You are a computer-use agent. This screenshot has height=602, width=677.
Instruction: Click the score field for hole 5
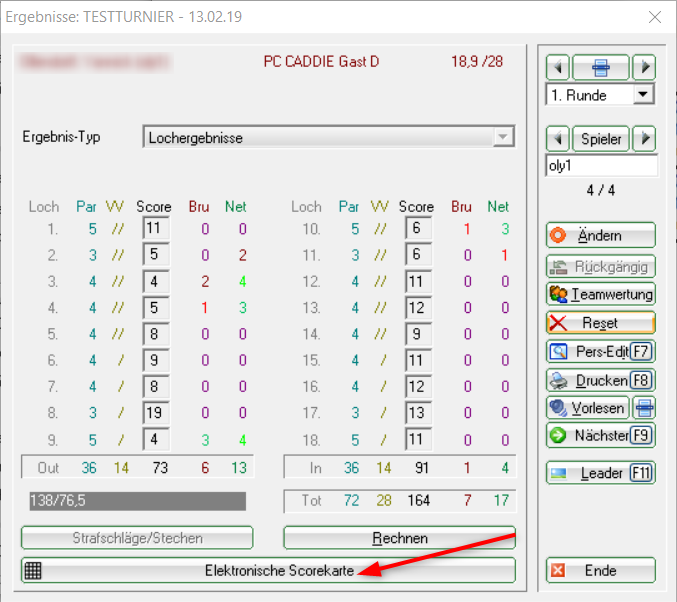156,334
